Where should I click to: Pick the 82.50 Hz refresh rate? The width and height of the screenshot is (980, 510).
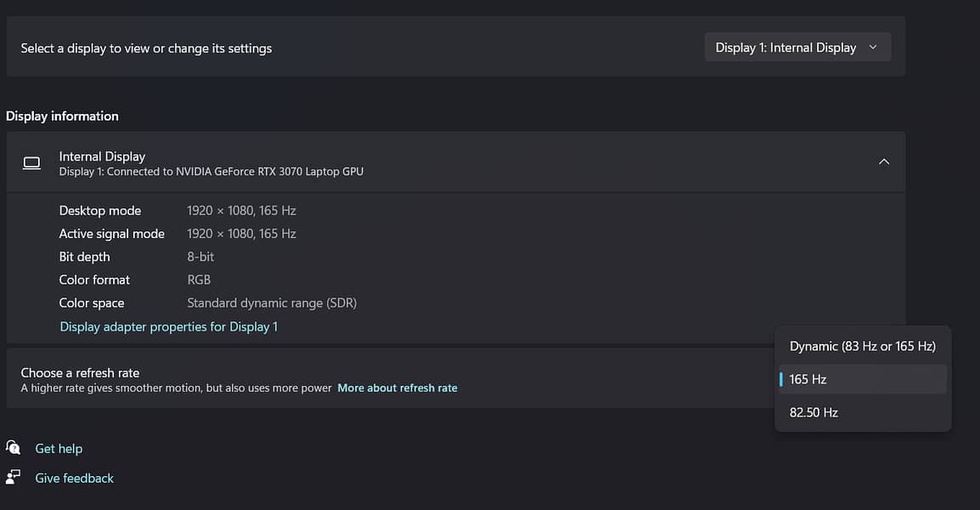pos(814,412)
